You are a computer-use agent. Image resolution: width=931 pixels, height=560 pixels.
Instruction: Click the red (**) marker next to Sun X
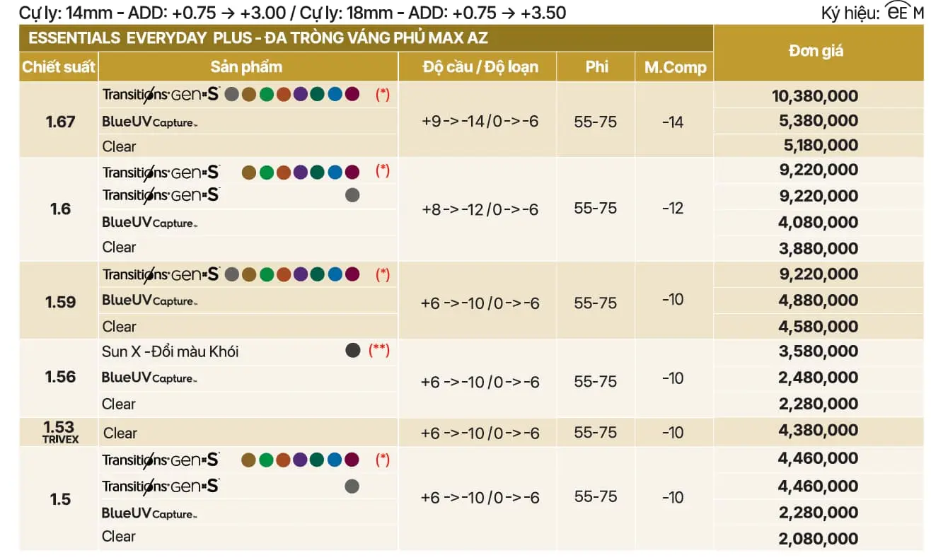pos(379,350)
